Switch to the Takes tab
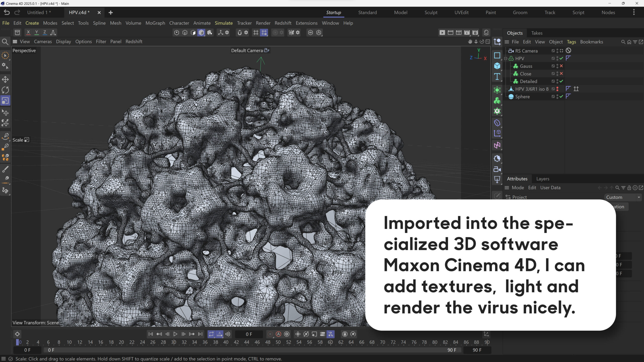 (x=537, y=33)
